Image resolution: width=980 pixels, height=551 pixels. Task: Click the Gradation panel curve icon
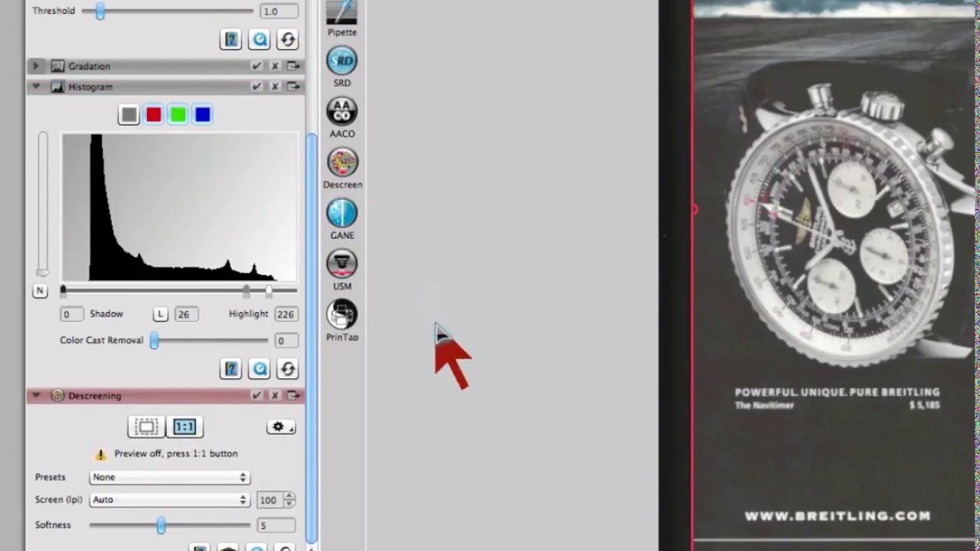tap(57, 67)
